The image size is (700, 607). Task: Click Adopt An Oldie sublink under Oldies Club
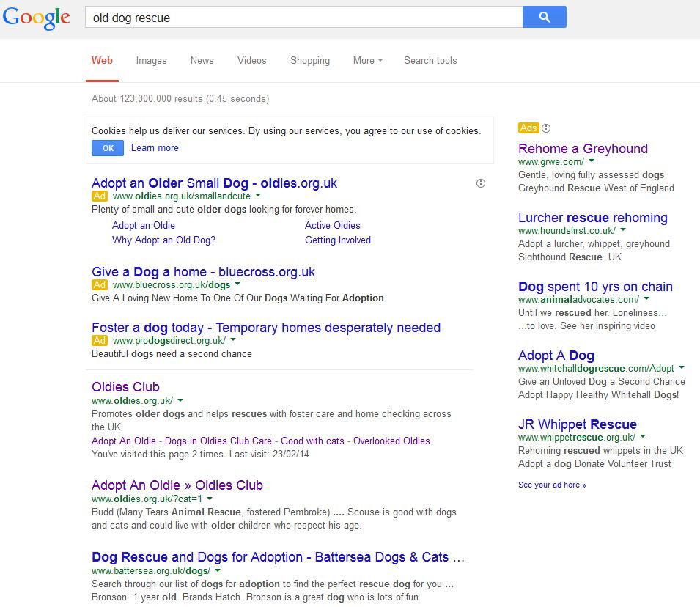pos(124,441)
